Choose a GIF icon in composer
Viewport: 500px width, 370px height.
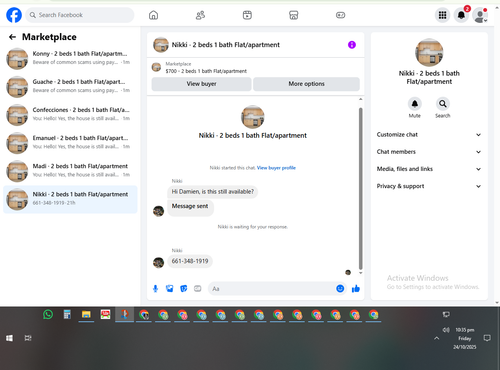198,289
